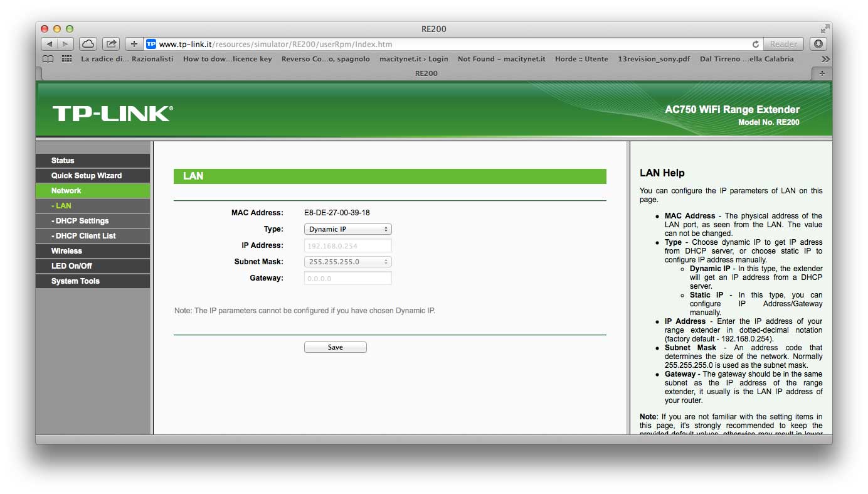
Task: Open '13revision_sony.pdf' bookmark
Action: point(654,59)
